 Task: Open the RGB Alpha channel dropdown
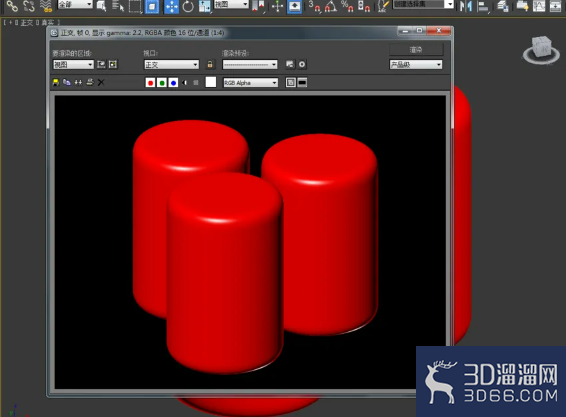251,83
